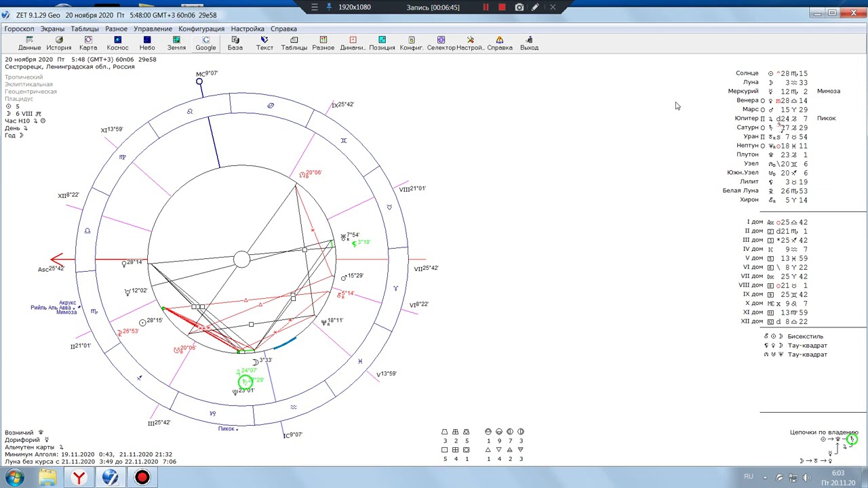Click the Выход exit toolbar icon

[x=529, y=43]
